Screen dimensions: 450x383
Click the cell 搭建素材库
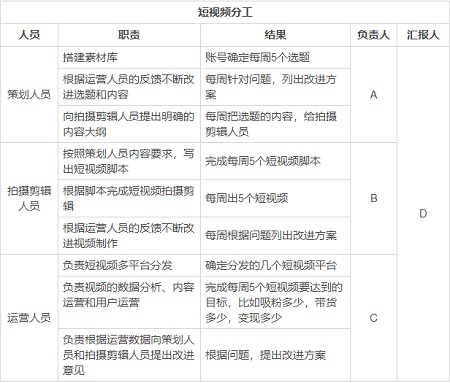pyautogui.click(x=129, y=57)
